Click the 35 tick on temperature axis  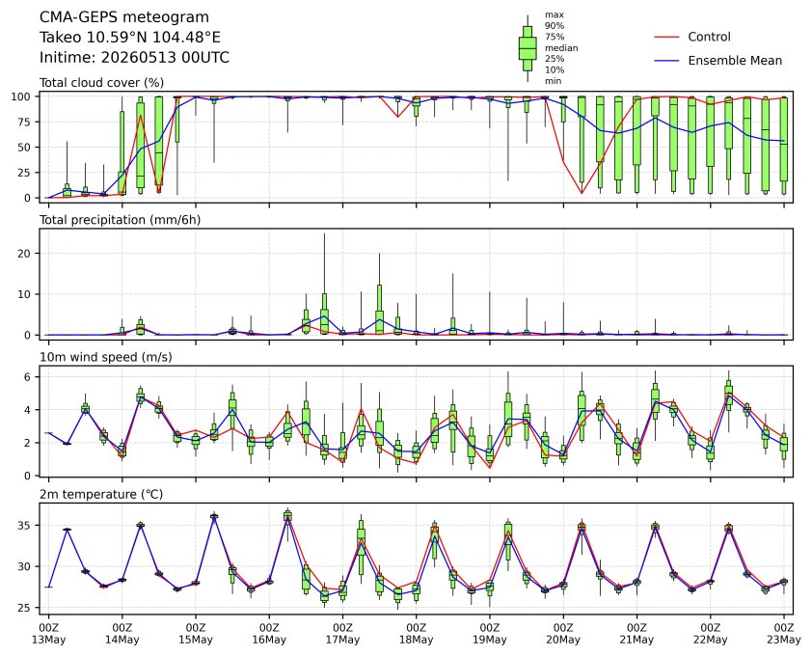25,526
